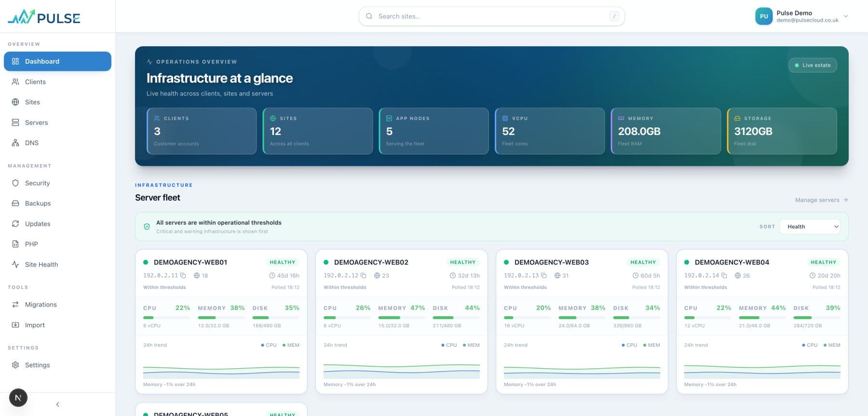868x416 pixels.
Task: Click the Settings gear icon
Action: click(15, 365)
